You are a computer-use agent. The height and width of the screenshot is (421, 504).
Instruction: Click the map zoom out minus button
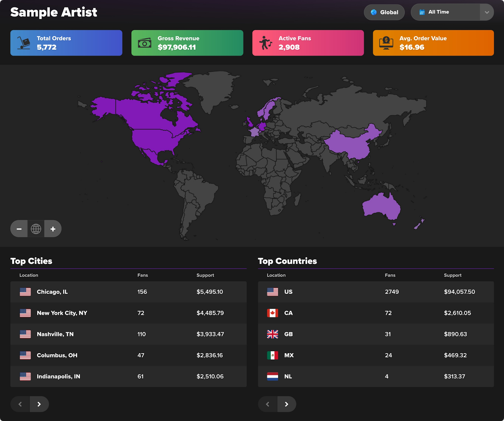click(19, 229)
